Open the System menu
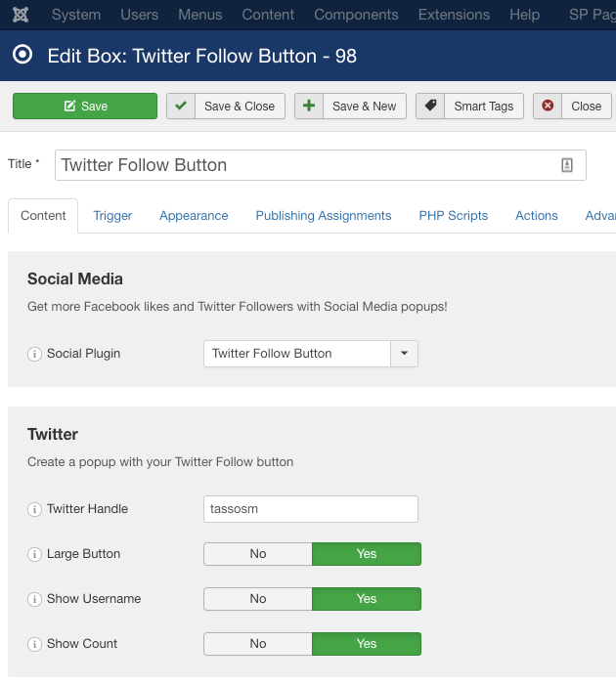616x685 pixels. 76,15
